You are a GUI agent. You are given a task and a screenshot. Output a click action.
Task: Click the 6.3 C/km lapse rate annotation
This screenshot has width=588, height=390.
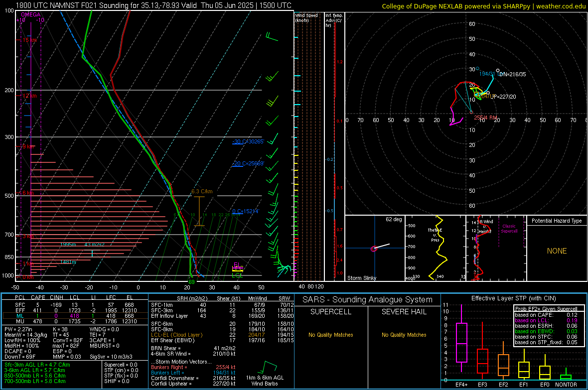[202, 191]
